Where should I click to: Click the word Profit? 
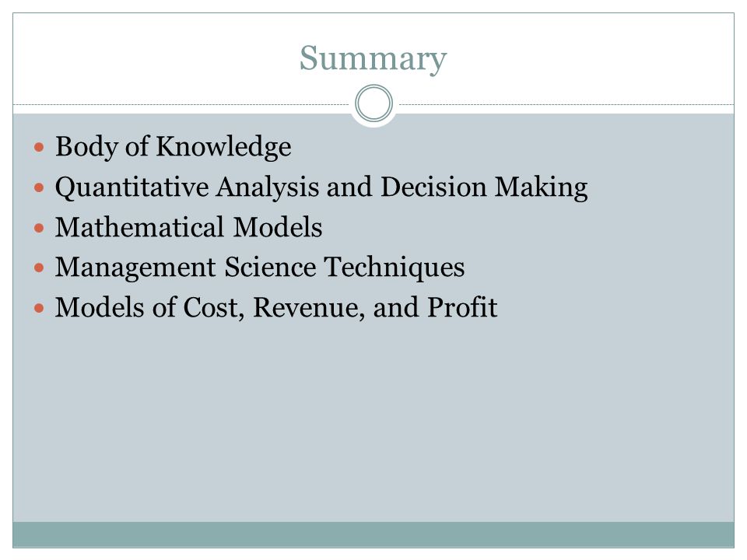point(462,307)
